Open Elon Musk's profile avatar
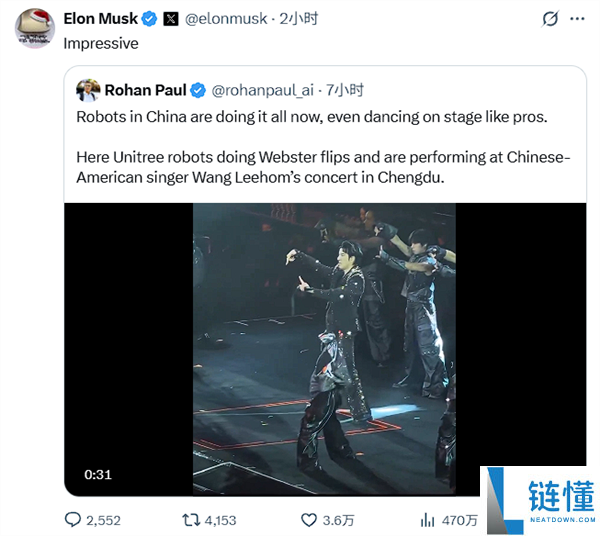Screen dimensions: 600x536 pyautogui.click(x=35, y=28)
